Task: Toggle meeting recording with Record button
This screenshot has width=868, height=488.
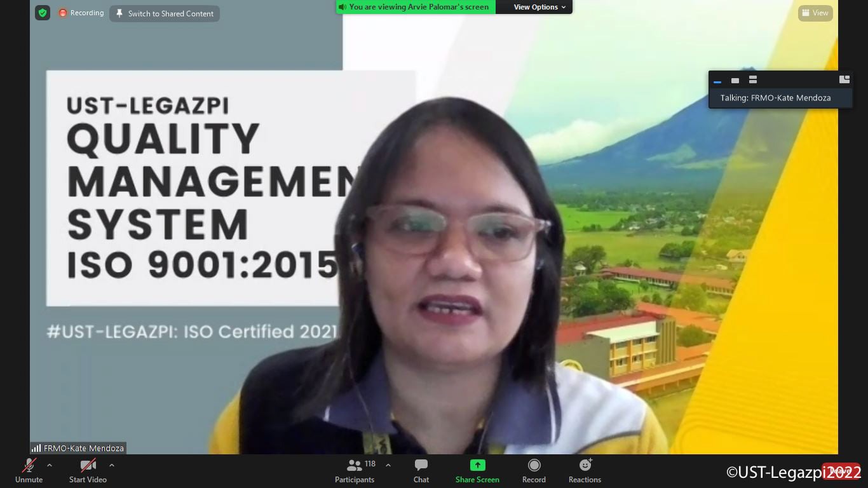Action: point(534,471)
